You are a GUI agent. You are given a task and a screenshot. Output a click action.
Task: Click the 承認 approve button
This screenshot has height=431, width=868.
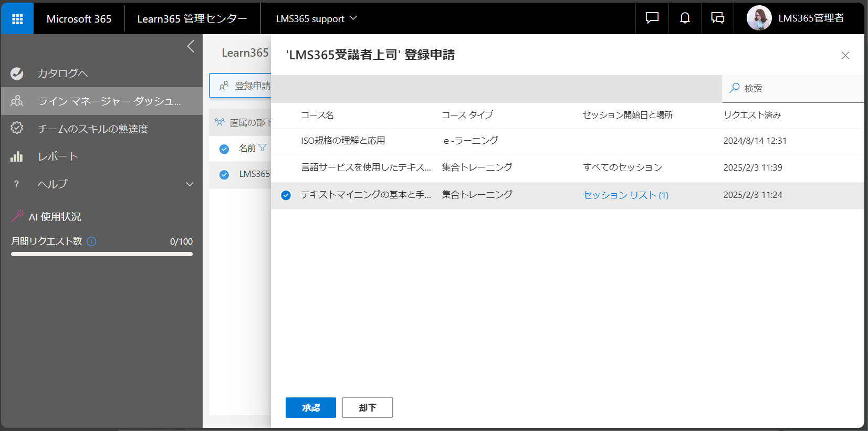(310, 407)
